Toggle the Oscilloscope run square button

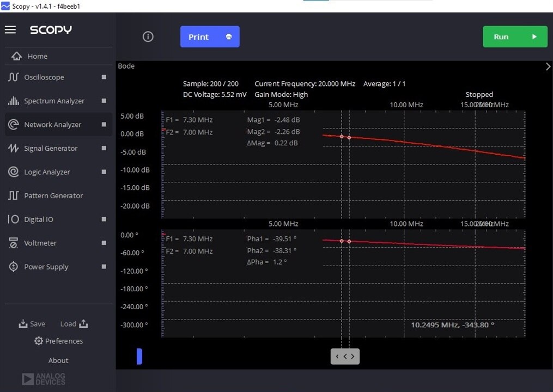coord(104,77)
